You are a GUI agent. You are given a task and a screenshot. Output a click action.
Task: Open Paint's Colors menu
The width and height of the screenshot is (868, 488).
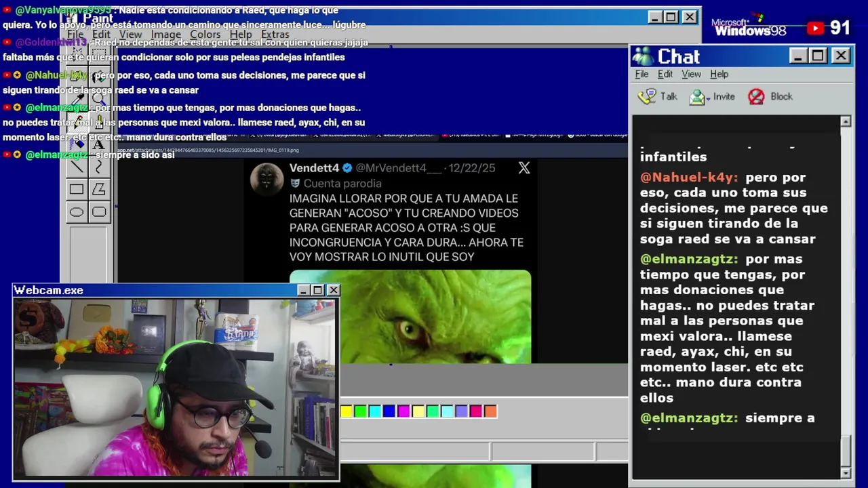pyautogui.click(x=205, y=35)
